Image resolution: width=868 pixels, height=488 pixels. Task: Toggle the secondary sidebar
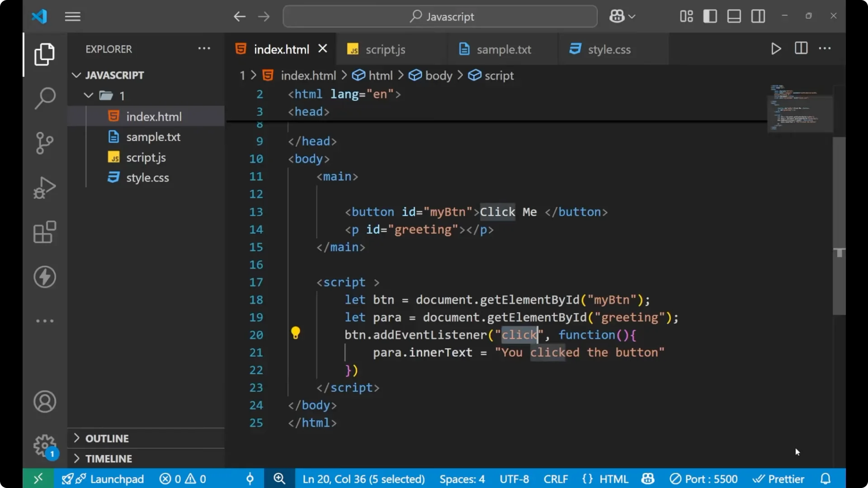point(758,16)
